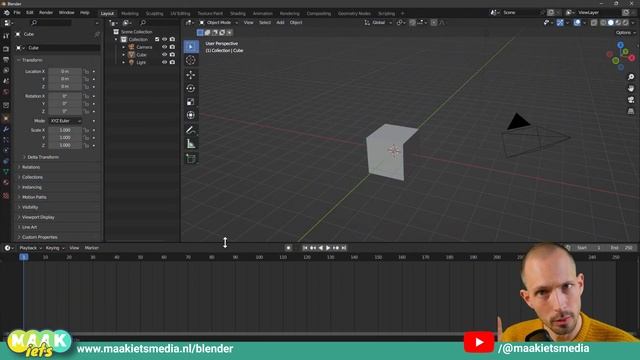
Task: Select the Add Cube tool
Action: (x=191, y=158)
